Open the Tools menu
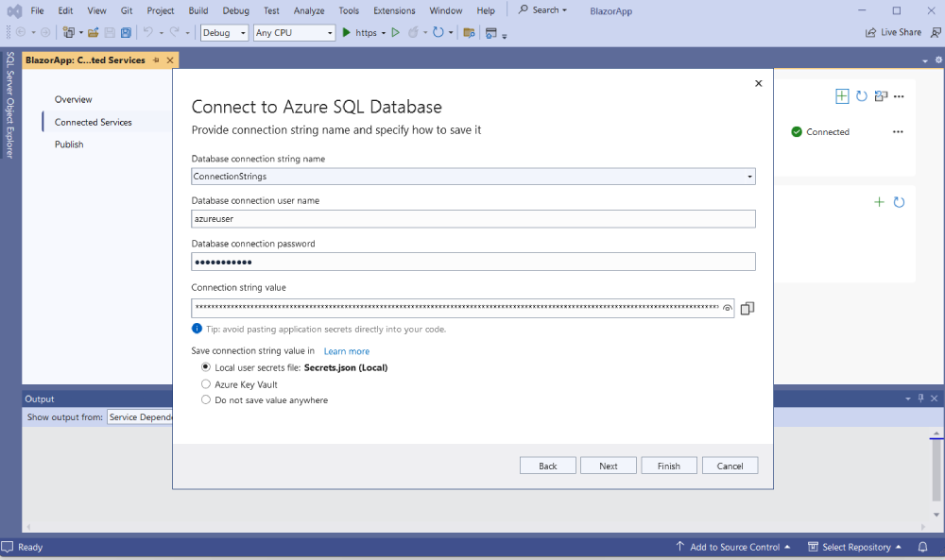This screenshot has width=945, height=560. 349,10
